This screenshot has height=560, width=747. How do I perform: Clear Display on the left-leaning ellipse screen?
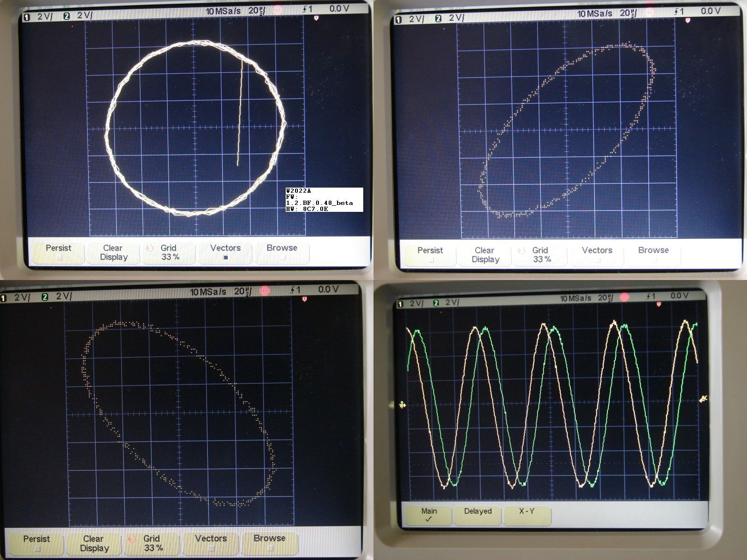pyautogui.click(x=93, y=544)
